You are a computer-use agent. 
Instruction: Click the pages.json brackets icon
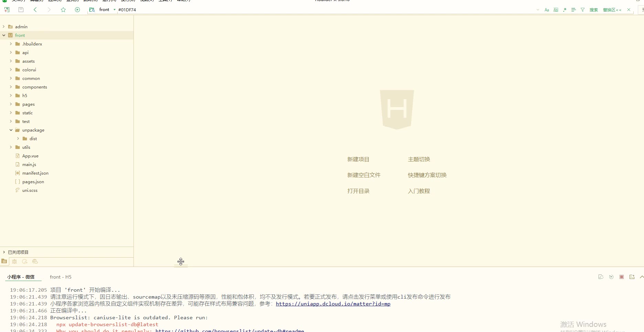coord(18,181)
